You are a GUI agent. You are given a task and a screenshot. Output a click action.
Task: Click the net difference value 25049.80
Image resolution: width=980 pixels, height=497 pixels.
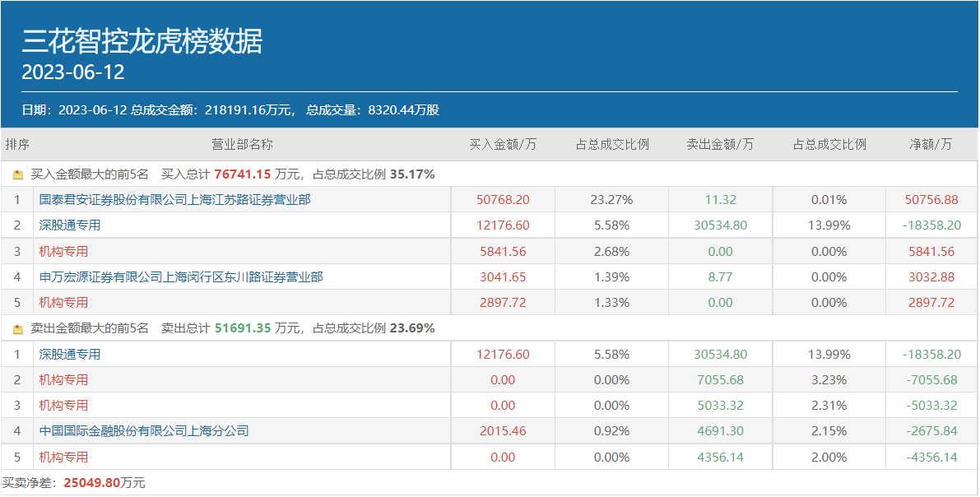(x=91, y=483)
